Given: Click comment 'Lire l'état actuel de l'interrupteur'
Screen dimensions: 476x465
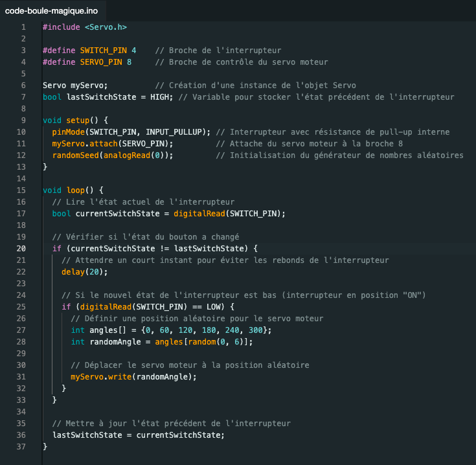Looking at the screenshot, I should [x=143, y=202].
